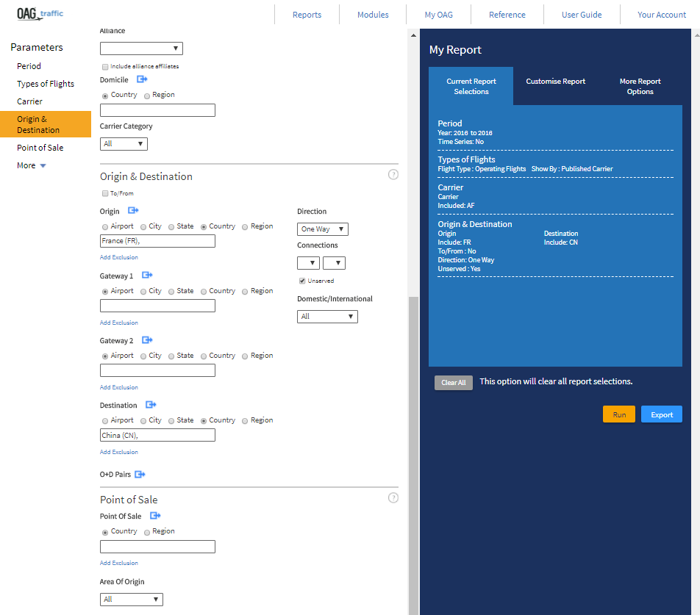Open Origin selection picker icon
This screenshot has height=615, width=700.
(133, 210)
